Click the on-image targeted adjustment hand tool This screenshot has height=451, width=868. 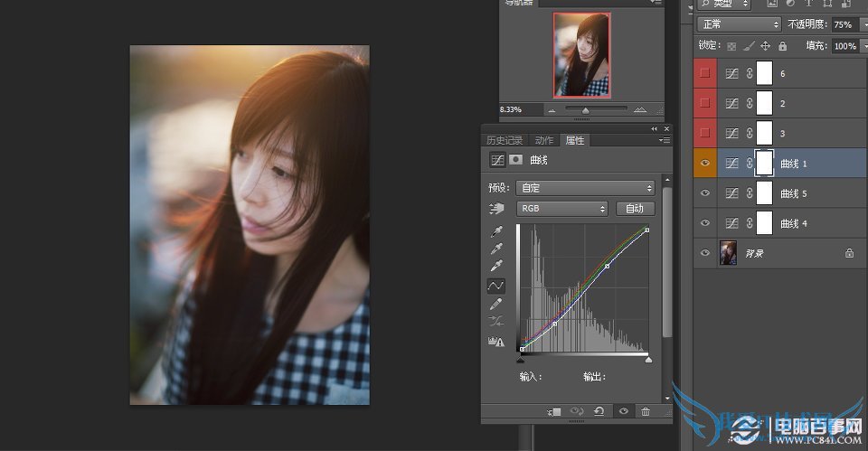(496, 209)
